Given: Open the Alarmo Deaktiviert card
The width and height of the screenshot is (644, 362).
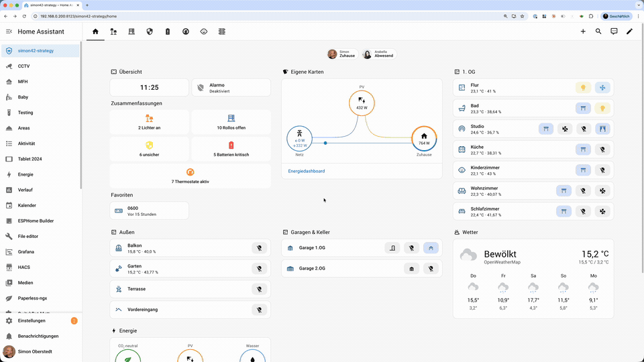Looking at the screenshot, I should (231, 88).
